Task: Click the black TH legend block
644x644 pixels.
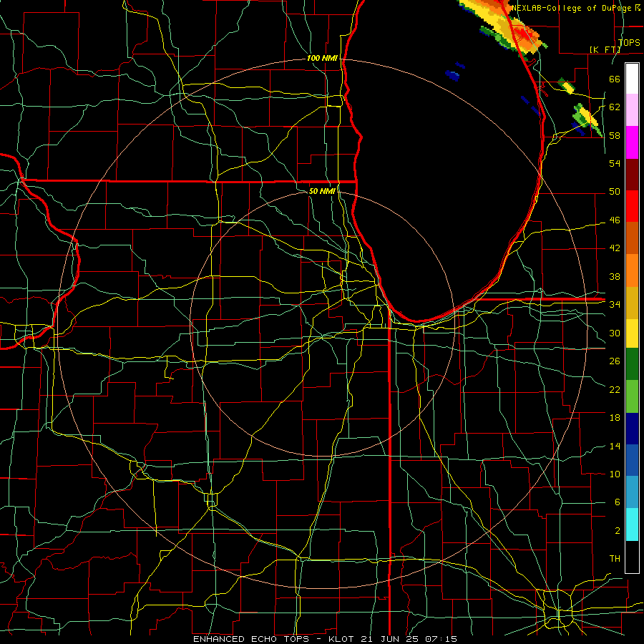Action: click(x=632, y=557)
